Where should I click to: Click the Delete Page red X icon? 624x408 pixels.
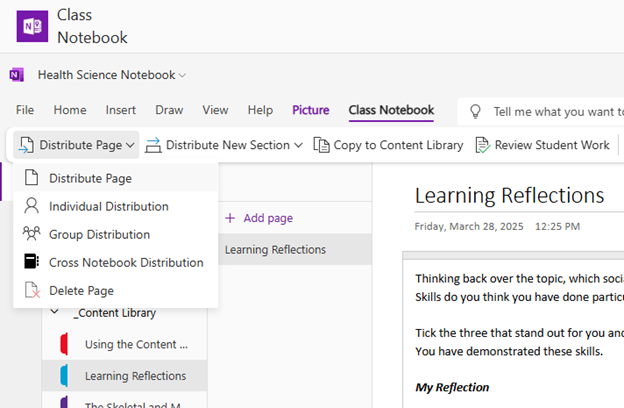pos(32,290)
